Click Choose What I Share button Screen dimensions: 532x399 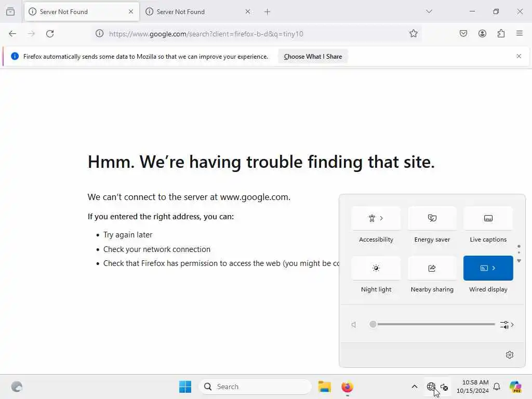pyautogui.click(x=313, y=57)
